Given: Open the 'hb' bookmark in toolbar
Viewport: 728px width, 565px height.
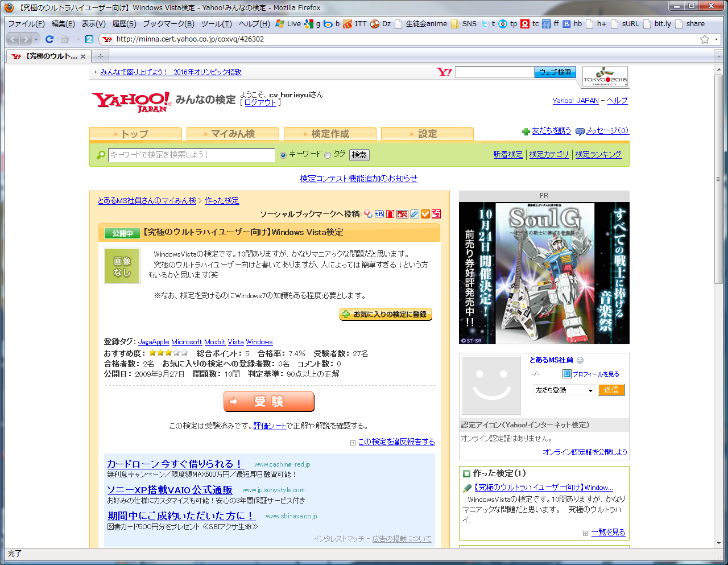Looking at the screenshot, I should coord(573,24).
